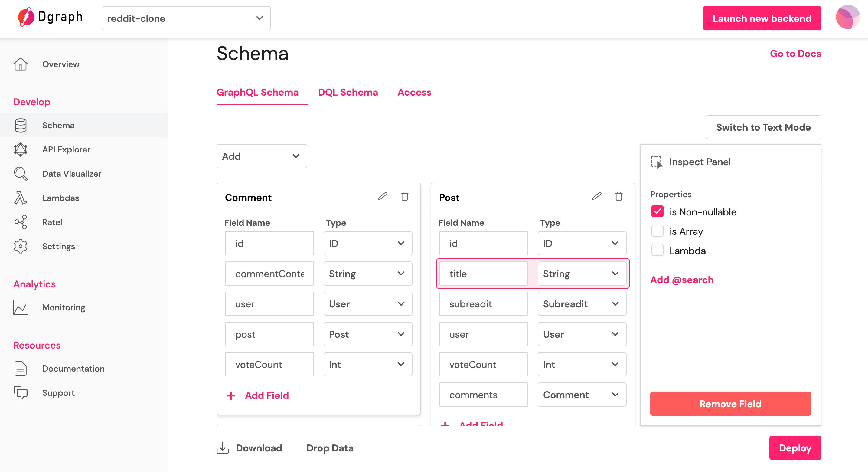Click the commentContent field name input
Viewport: 868px width, 472px height.
point(269,274)
